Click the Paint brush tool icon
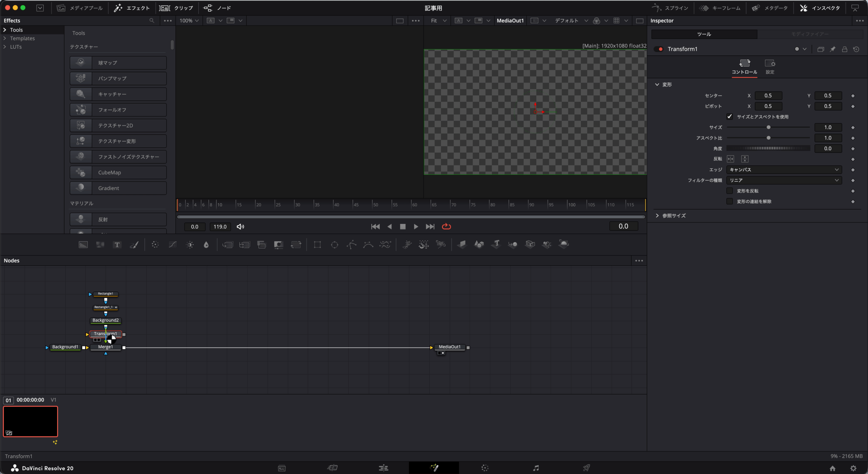The image size is (868, 474). (x=134, y=245)
